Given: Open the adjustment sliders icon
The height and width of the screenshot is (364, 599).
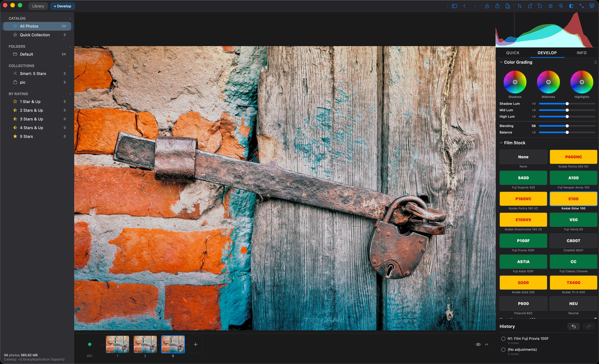Looking at the screenshot, I should click(551, 6).
